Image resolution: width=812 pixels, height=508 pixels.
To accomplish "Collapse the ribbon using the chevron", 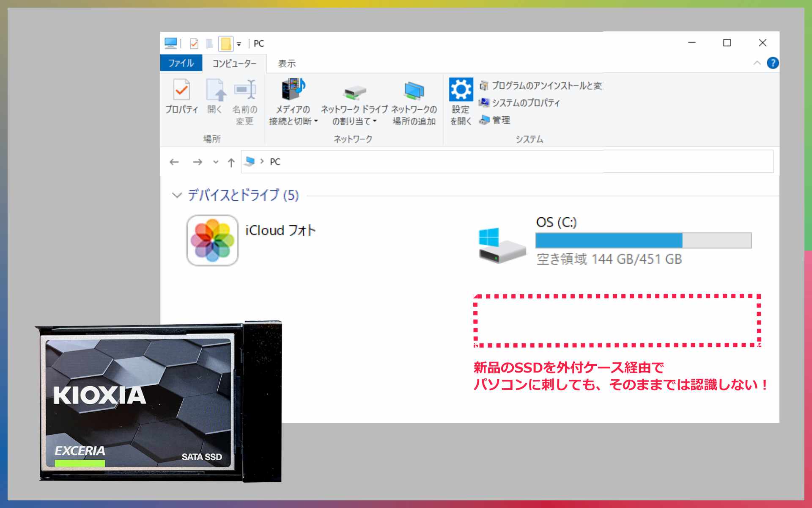I will [x=757, y=63].
